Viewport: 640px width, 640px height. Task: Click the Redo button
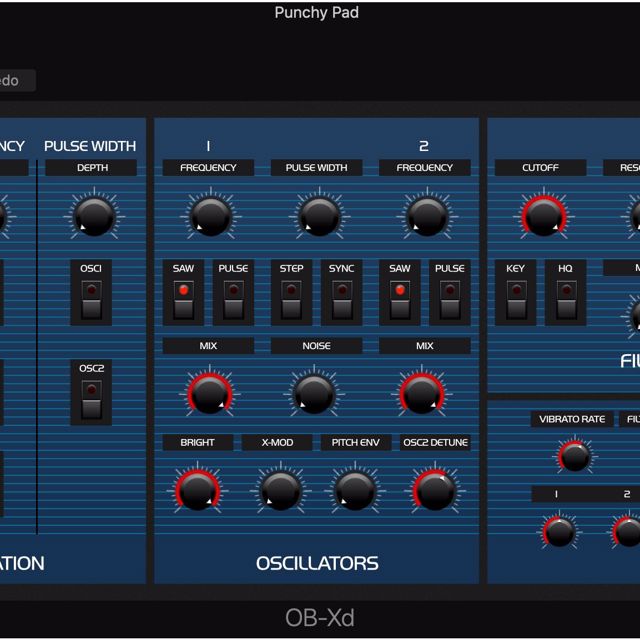click(16, 80)
